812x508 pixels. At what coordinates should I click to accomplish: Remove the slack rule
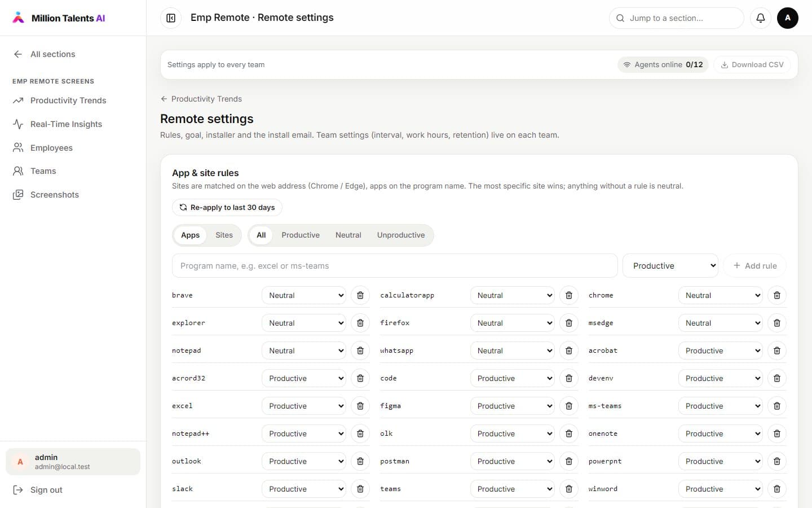coord(360,489)
